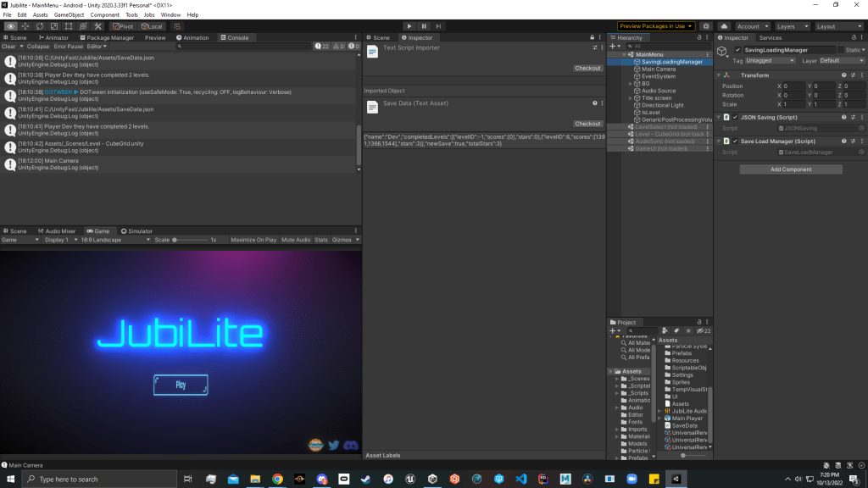Toggle the SavingLoadingManager active checkbox
Image resolution: width=868 pixels, height=488 pixels.
(x=736, y=50)
